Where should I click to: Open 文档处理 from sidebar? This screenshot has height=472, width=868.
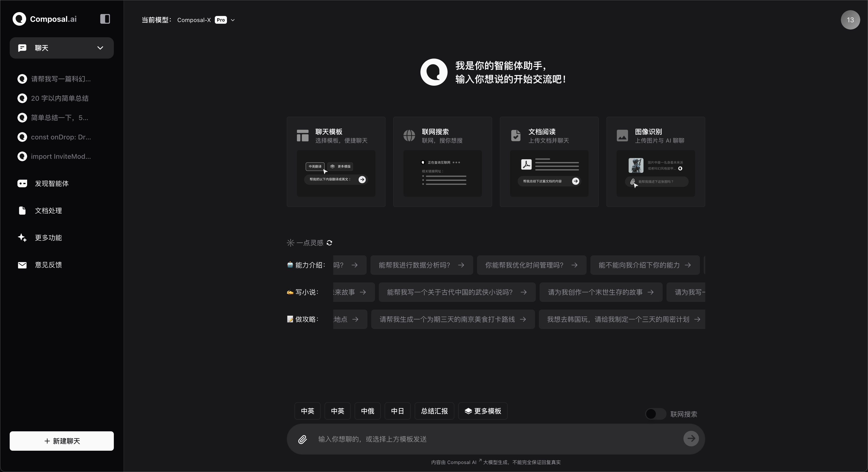click(x=48, y=211)
